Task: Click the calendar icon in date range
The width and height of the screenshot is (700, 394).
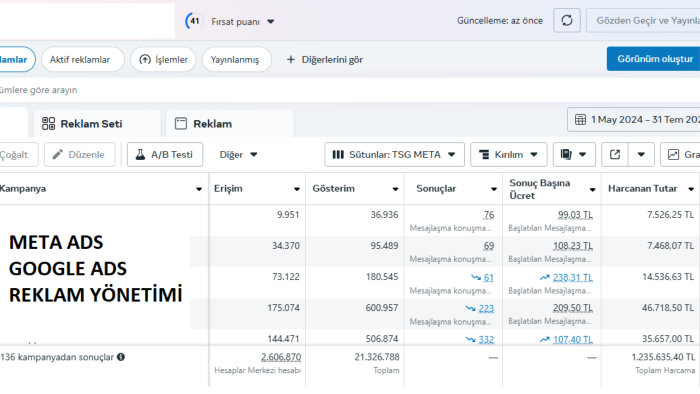Action: (580, 120)
